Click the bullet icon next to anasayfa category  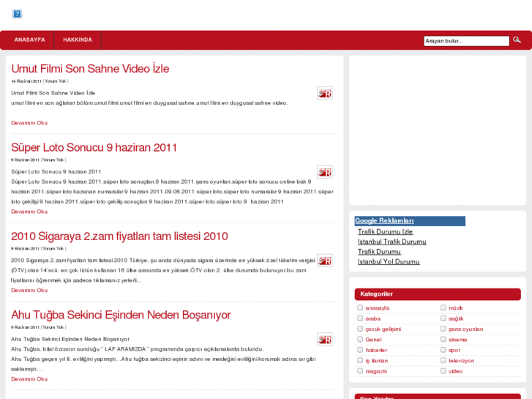[360, 307]
